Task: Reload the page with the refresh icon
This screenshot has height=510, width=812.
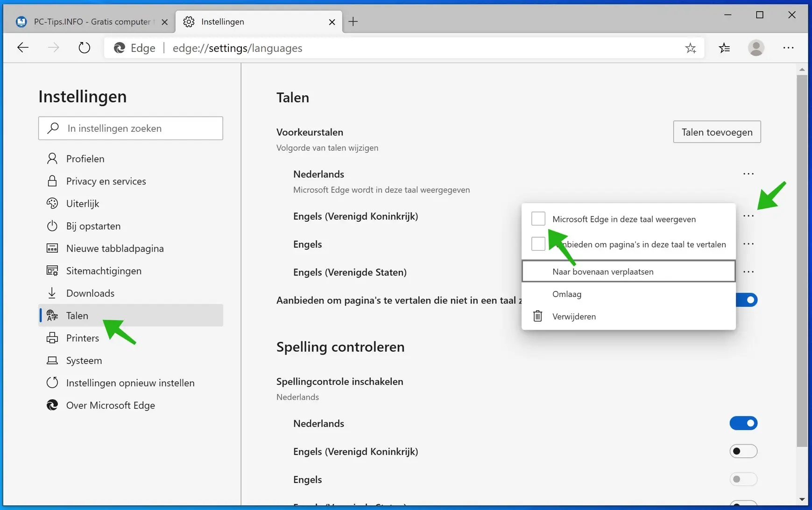Action: 84,48
